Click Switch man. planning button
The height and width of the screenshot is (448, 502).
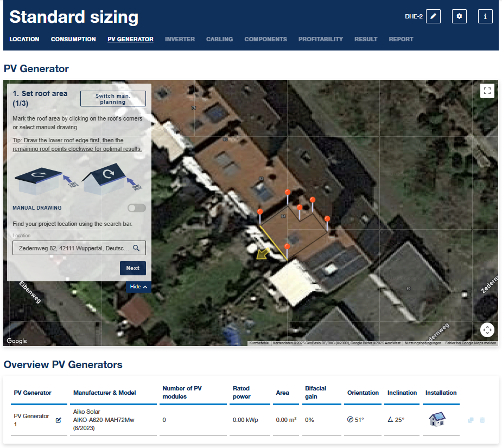coord(113,99)
